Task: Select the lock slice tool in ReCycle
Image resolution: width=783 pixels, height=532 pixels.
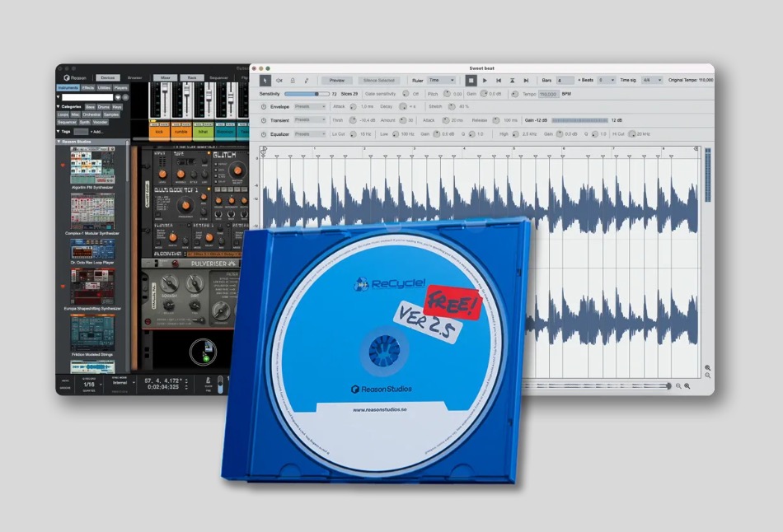Action: coord(293,81)
